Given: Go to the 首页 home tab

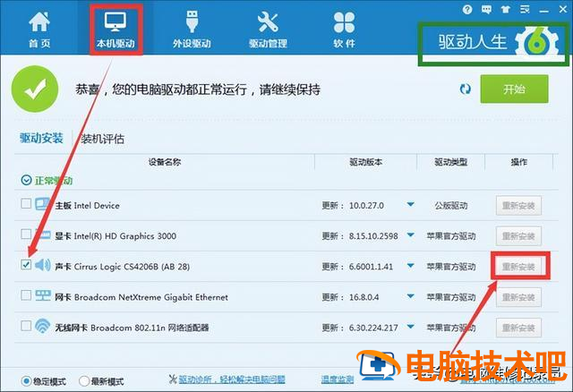Looking at the screenshot, I should (x=39, y=30).
